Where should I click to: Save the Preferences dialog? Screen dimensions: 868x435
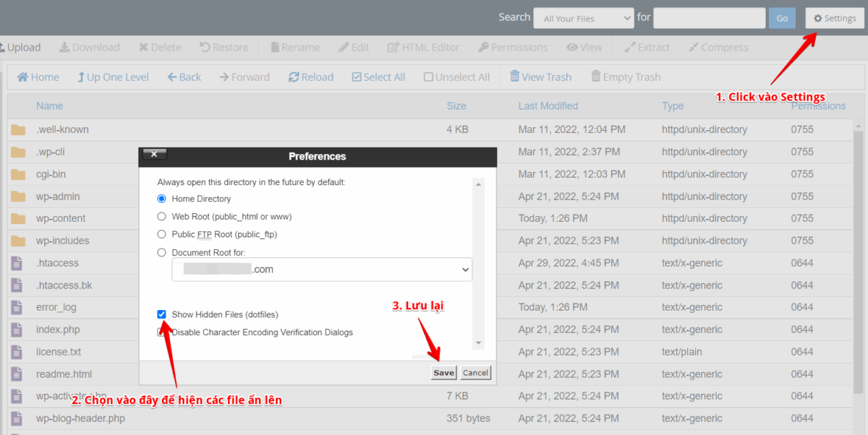click(x=443, y=373)
